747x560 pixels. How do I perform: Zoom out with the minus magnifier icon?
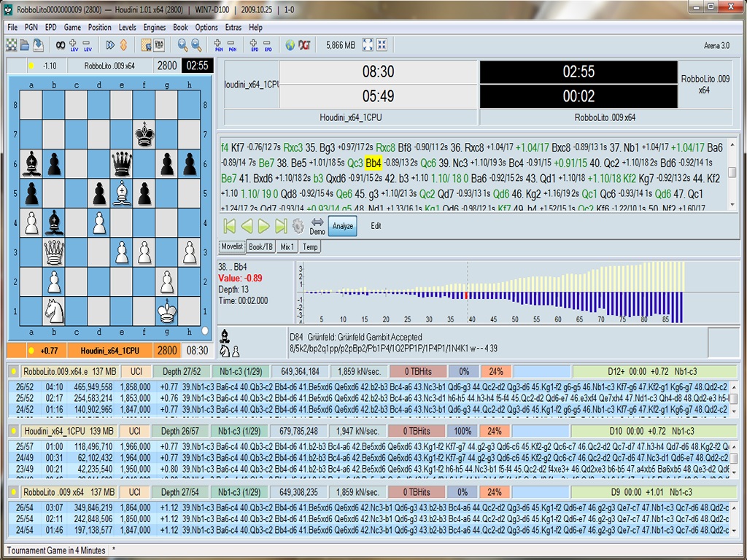196,44
